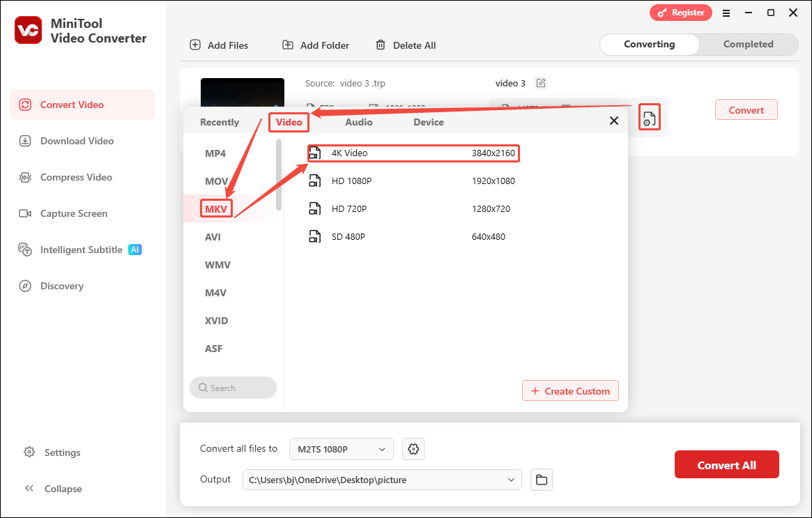Image resolution: width=812 pixels, height=518 pixels.
Task: Open the Output path dropdown
Action: click(382, 480)
